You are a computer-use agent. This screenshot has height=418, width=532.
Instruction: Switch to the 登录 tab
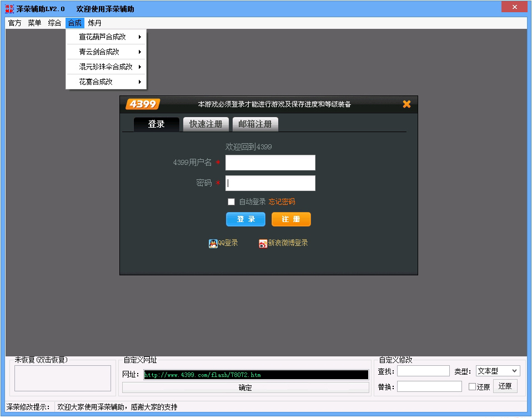pos(157,124)
